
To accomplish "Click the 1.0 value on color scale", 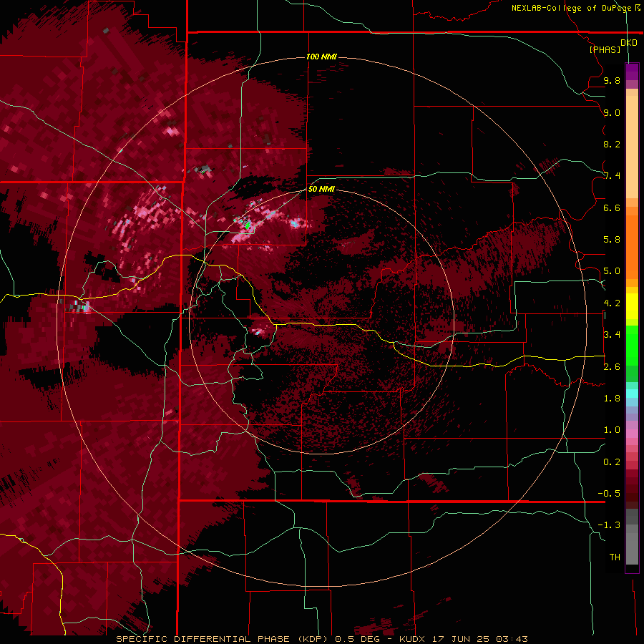I will [x=612, y=430].
